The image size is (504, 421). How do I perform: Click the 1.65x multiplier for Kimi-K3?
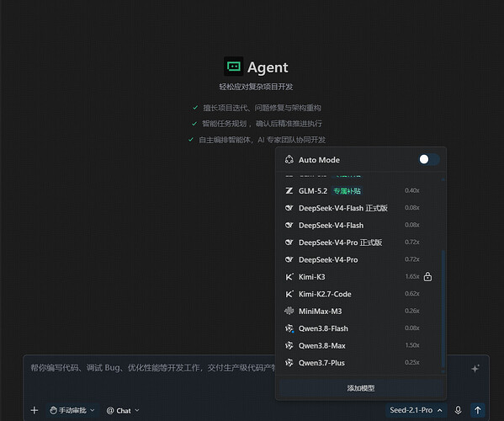412,276
